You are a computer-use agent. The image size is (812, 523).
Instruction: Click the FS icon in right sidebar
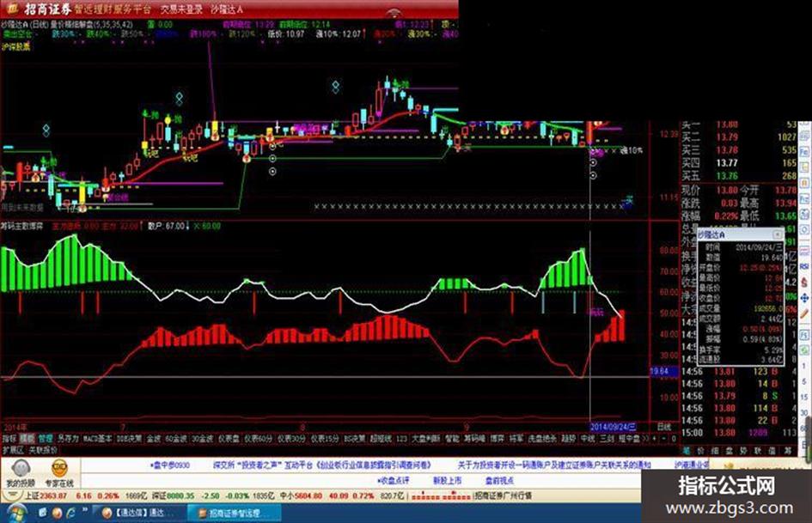tap(804, 336)
